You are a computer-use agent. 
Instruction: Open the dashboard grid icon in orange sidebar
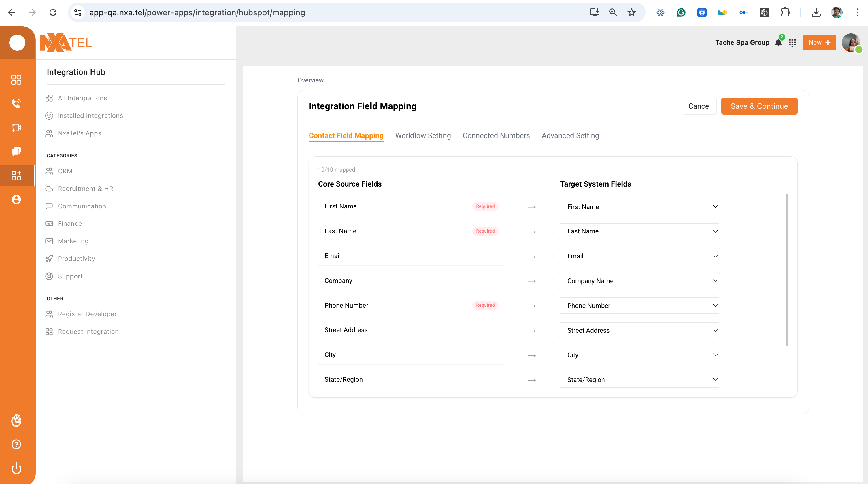pyautogui.click(x=16, y=80)
